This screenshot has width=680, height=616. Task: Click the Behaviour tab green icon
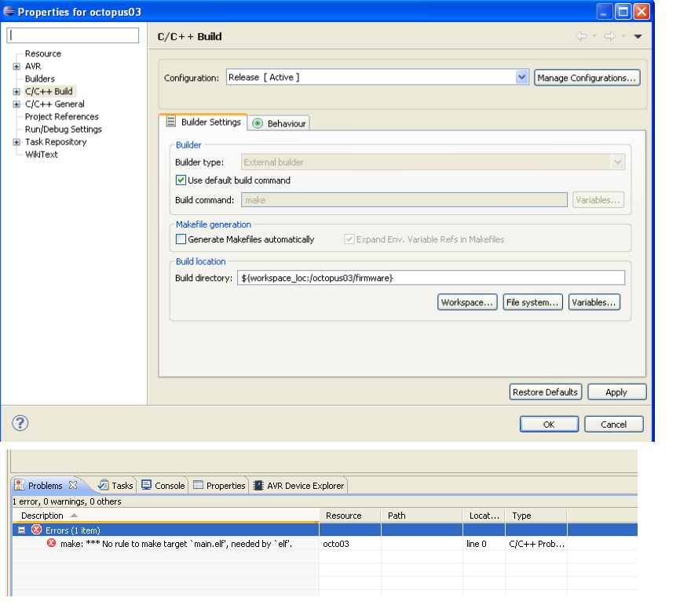258,123
